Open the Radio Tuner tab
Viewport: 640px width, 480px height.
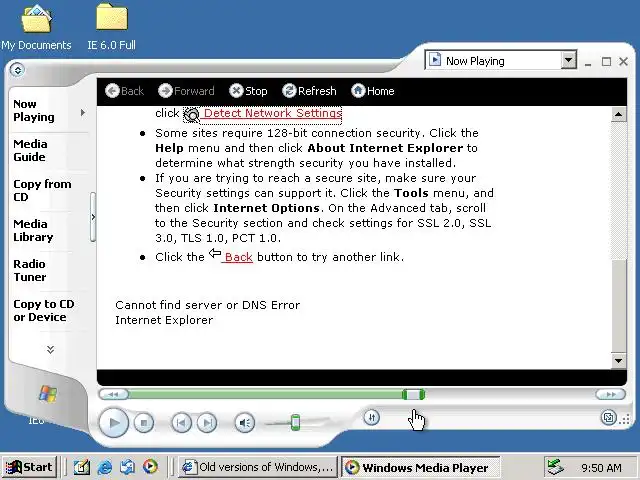click(29, 270)
